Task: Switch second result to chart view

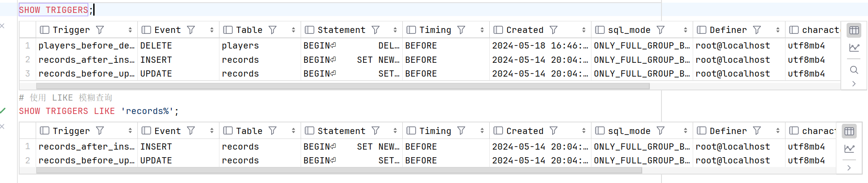Action: coord(849,149)
